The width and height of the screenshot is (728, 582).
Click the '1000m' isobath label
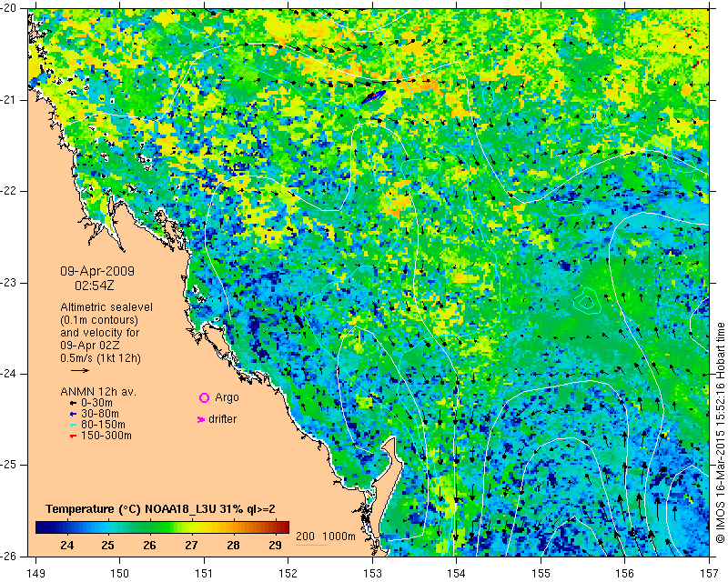(x=339, y=536)
